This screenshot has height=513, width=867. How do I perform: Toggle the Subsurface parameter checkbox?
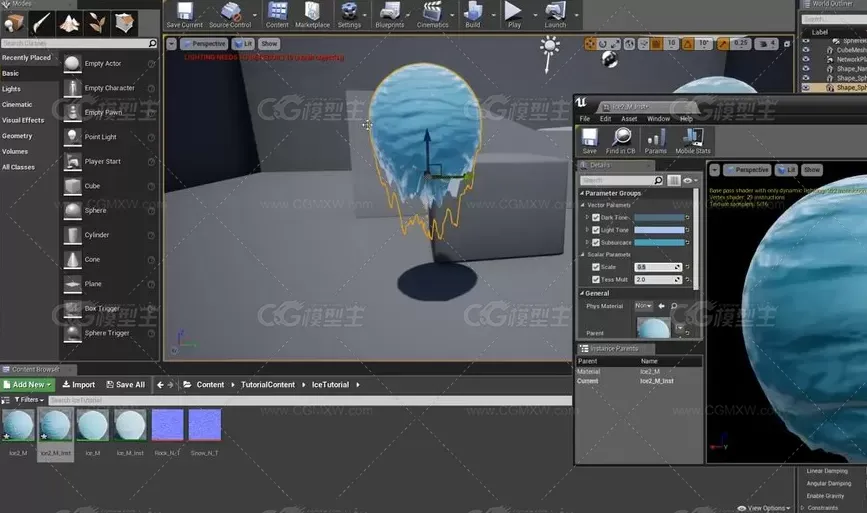pos(596,243)
